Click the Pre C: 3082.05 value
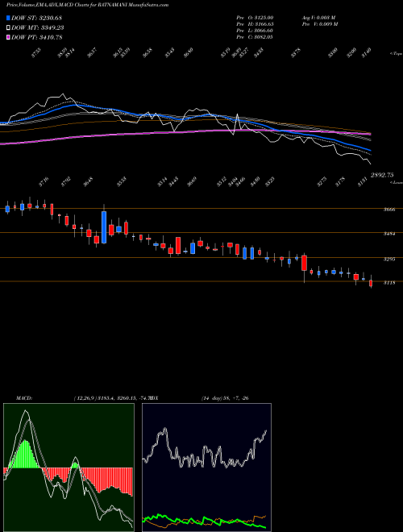The height and width of the screenshot is (532, 403). [x=255, y=37]
